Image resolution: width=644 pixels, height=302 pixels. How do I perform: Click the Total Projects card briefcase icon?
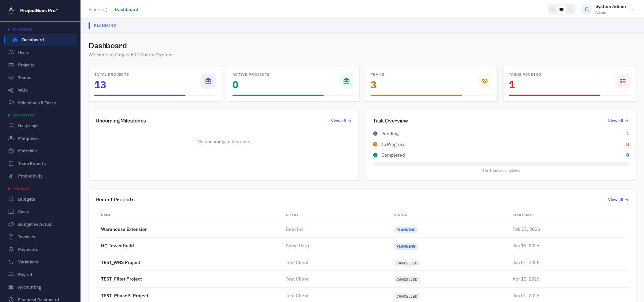(x=208, y=81)
